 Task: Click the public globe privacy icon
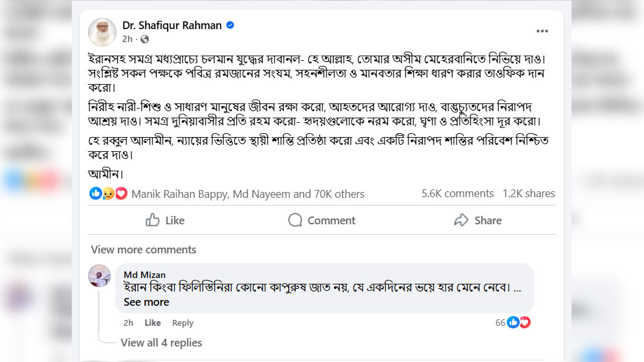[x=144, y=39]
